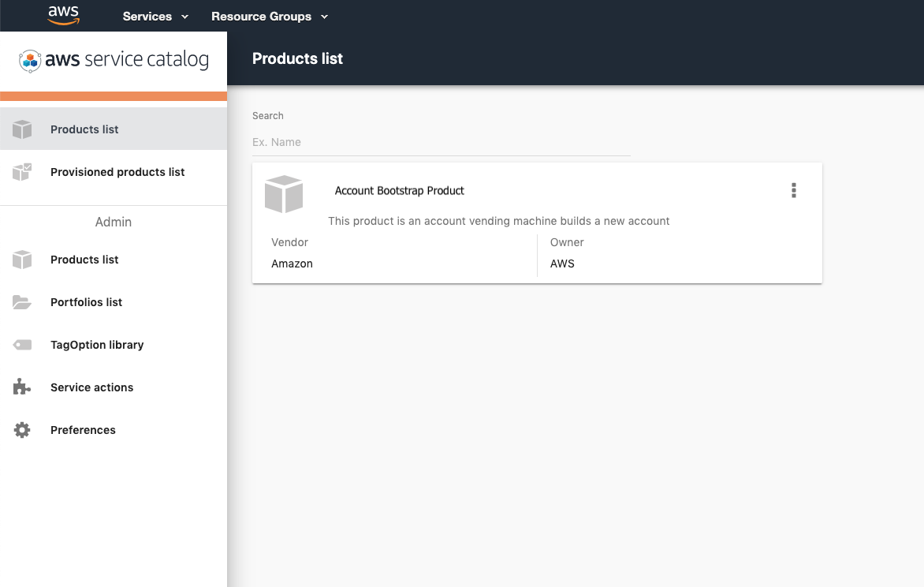Click the Service actions puzzle icon

pos(22,387)
